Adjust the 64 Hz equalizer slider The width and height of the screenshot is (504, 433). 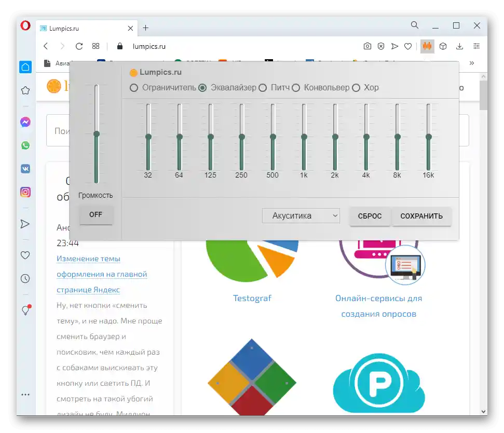pos(180,137)
